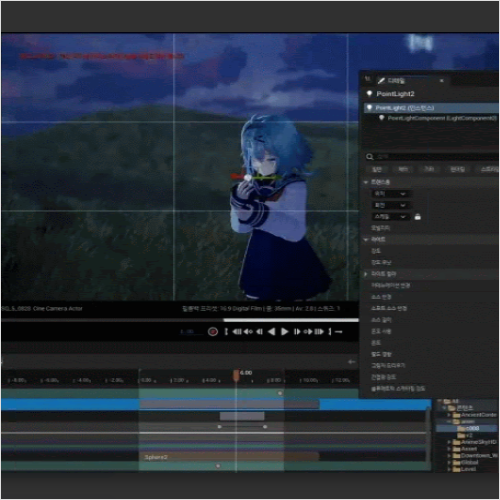Viewport: 500px width, 500px height.
Task: Click the playhead marker at 6.00
Action: point(236,375)
